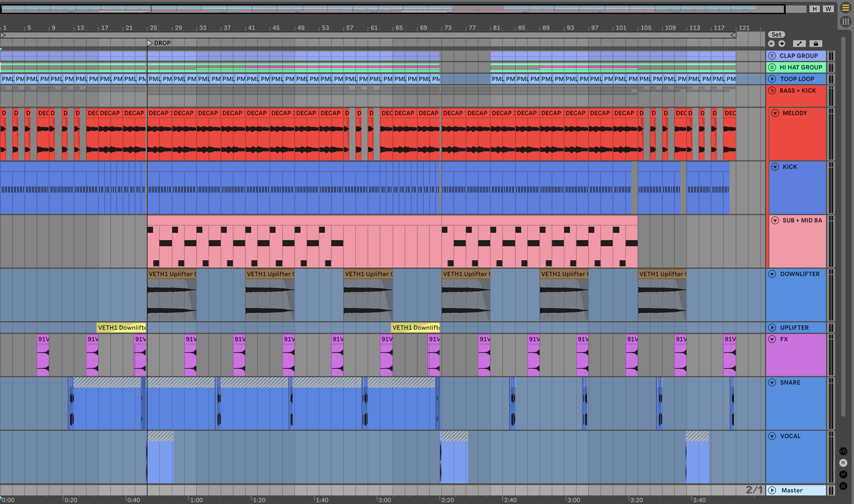The height and width of the screenshot is (504, 854).
Task: Expand the UPLIFTER track
Action: point(772,328)
